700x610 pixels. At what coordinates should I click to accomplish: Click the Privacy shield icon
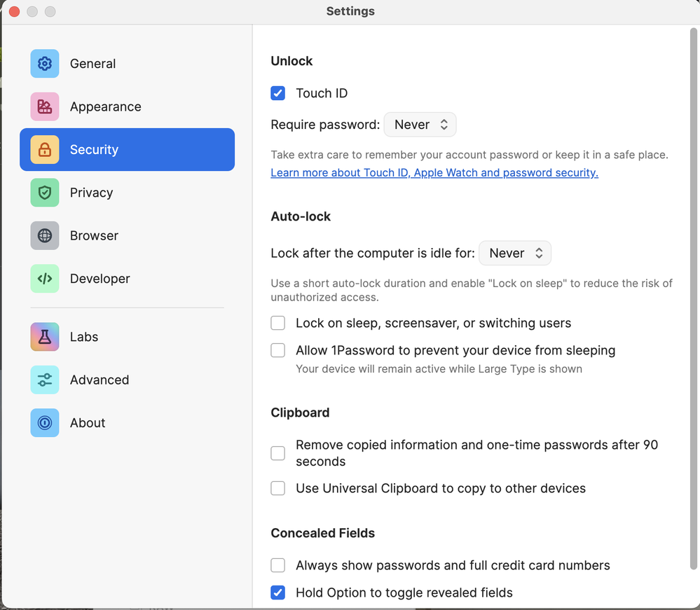(45, 193)
